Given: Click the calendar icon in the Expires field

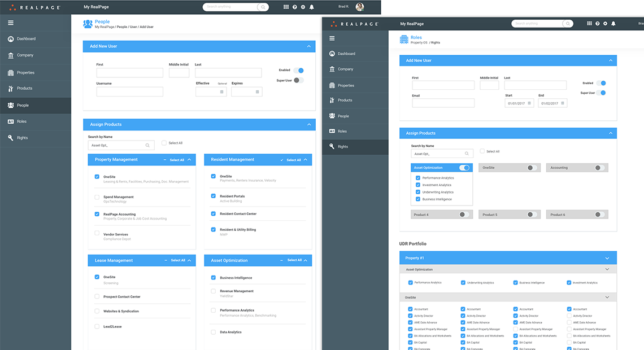Looking at the screenshot, I should pyautogui.click(x=257, y=91).
